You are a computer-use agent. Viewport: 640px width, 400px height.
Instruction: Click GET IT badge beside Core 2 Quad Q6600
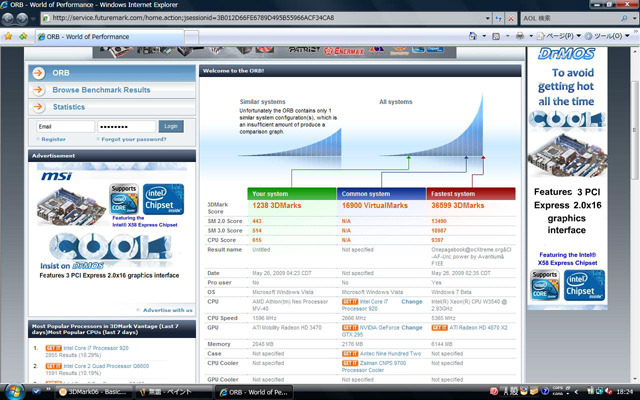pos(53,366)
